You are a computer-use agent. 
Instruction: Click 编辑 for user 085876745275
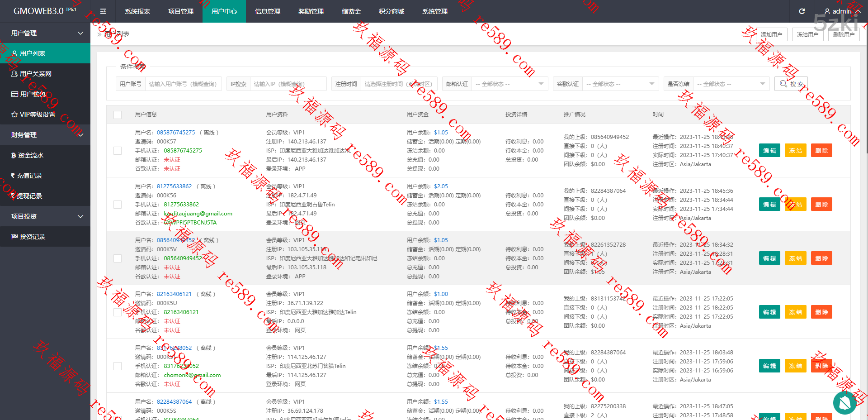pyautogui.click(x=769, y=151)
